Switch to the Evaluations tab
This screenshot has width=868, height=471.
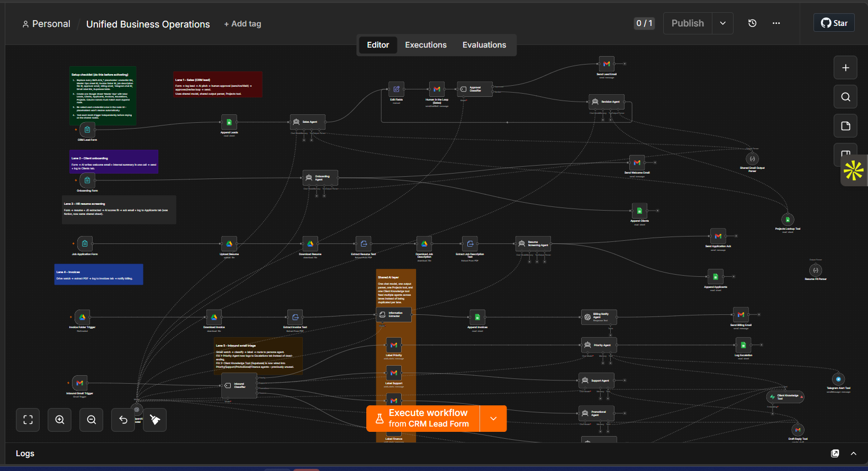click(x=484, y=45)
